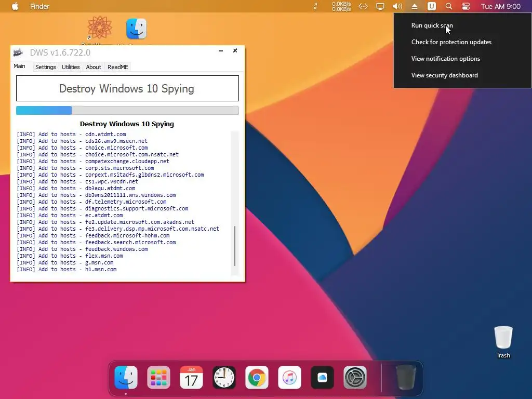532x399 pixels.
Task: Click the log line diagnostics.support.microsoft.com
Action: pyautogui.click(x=102, y=209)
